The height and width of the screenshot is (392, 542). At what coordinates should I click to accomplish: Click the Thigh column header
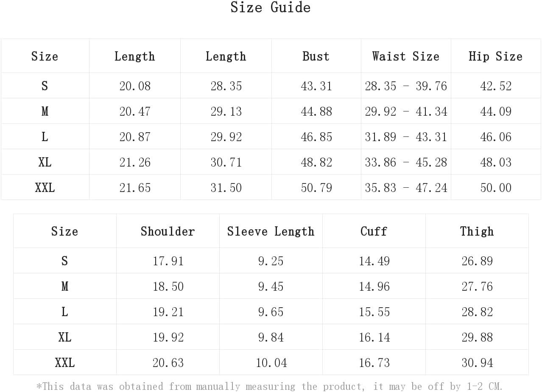(477, 231)
